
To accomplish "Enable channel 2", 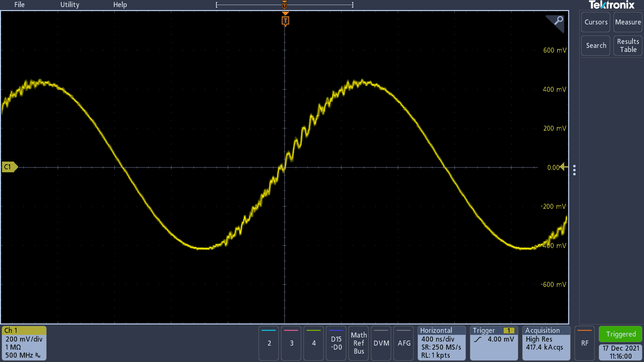I will 268,343.
